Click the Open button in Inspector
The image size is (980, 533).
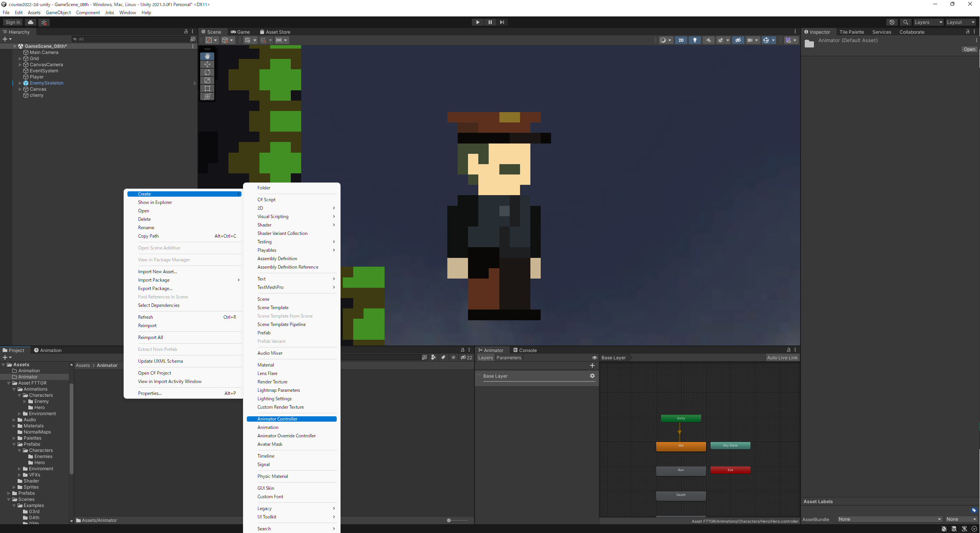pos(969,49)
